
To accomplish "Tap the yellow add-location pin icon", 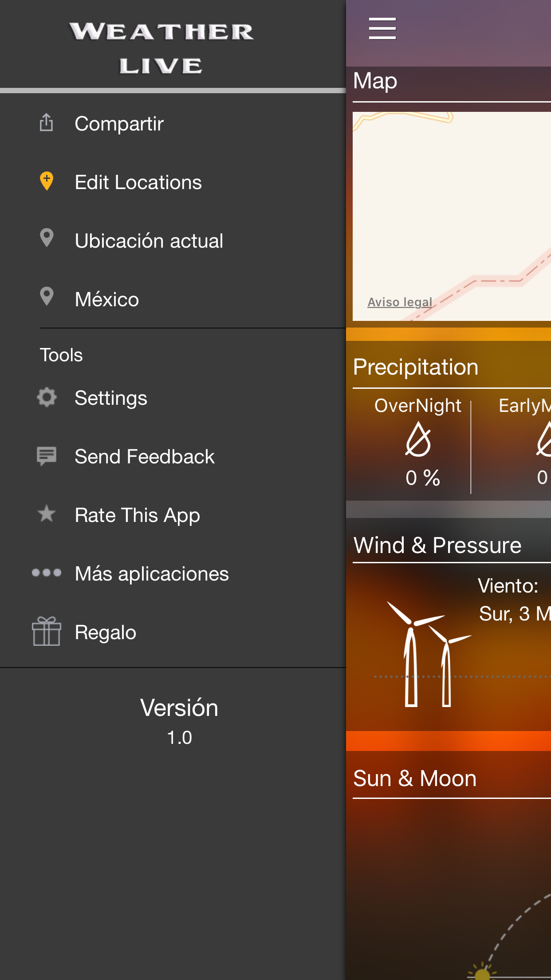I will point(47,181).
